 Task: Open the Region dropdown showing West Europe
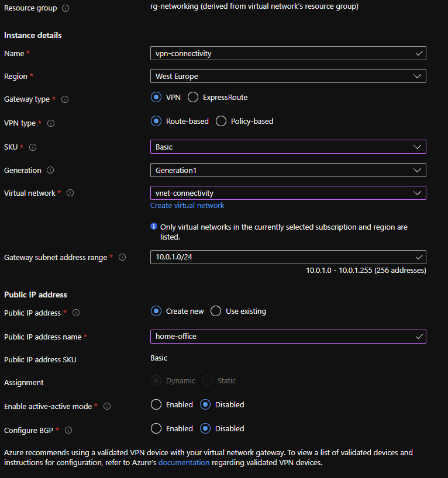point(288,76)
